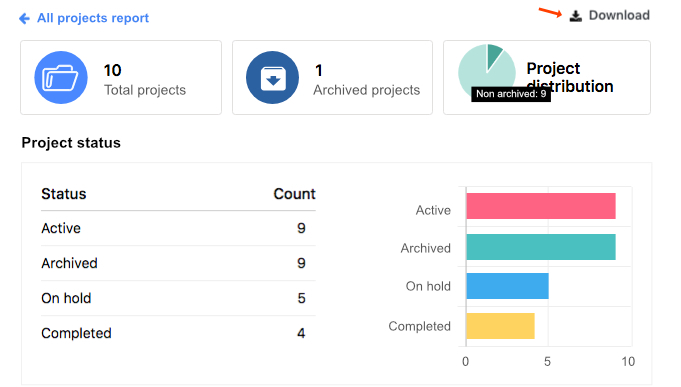Click the archive box icon for Archived projects
Screen dimensions: 681x387
[x=272, y=77]
